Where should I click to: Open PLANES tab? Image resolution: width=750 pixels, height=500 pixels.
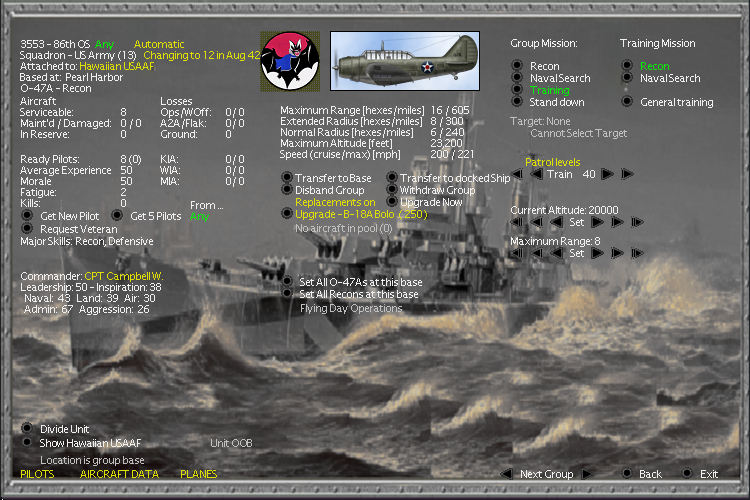199,474
